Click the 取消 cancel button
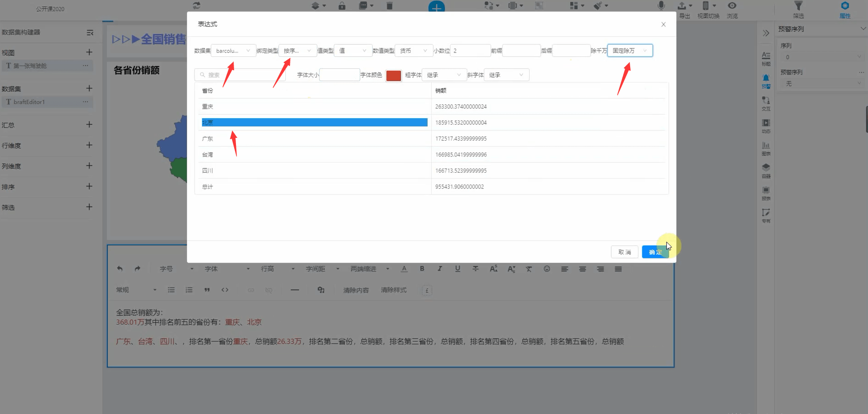Image resolution: width=868 pixels, height=414 pixels. tap(625, 252)
